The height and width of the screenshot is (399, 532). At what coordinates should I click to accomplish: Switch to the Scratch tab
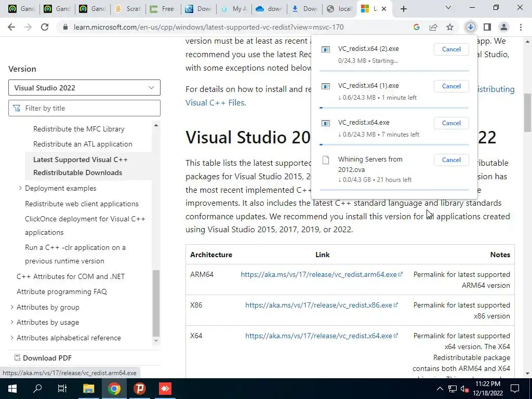pyautogui.click(x=128, y=9)
